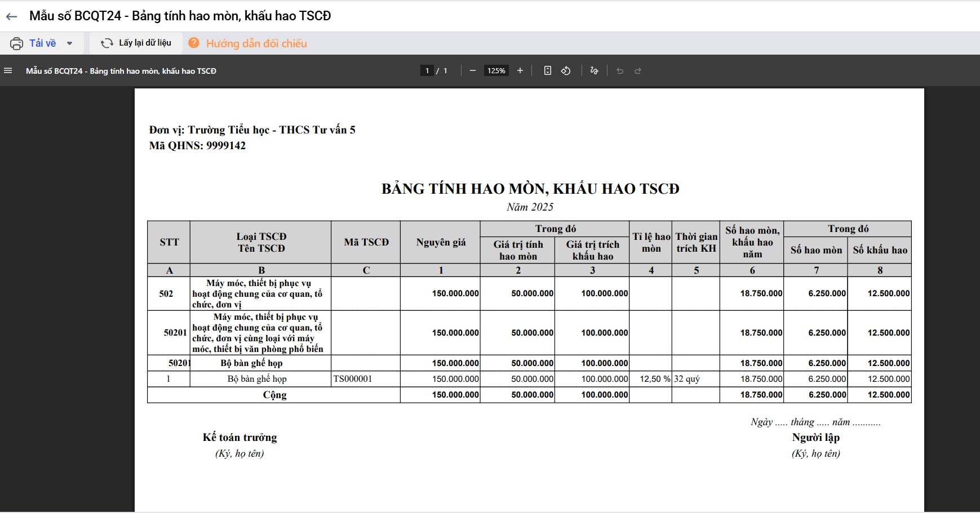Zoom in with the plus button
Viewport: 980px width, 513px height.
520,70
